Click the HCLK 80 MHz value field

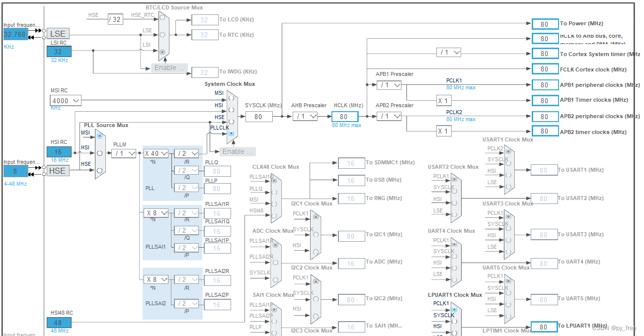(x=344, y=116)
